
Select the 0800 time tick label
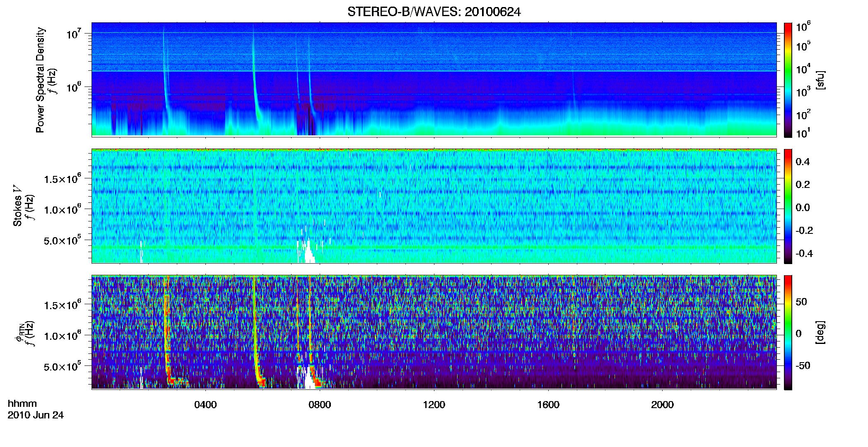click(320, 404)
